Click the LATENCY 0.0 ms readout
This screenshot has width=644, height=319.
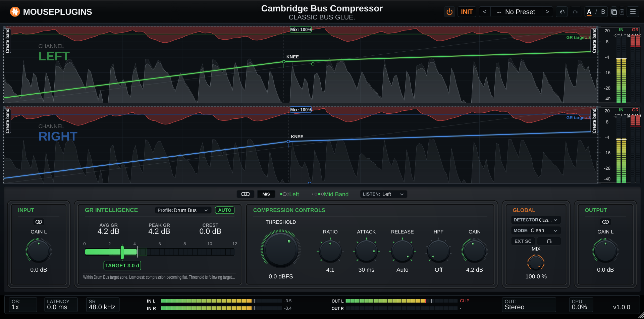point(61,305)
